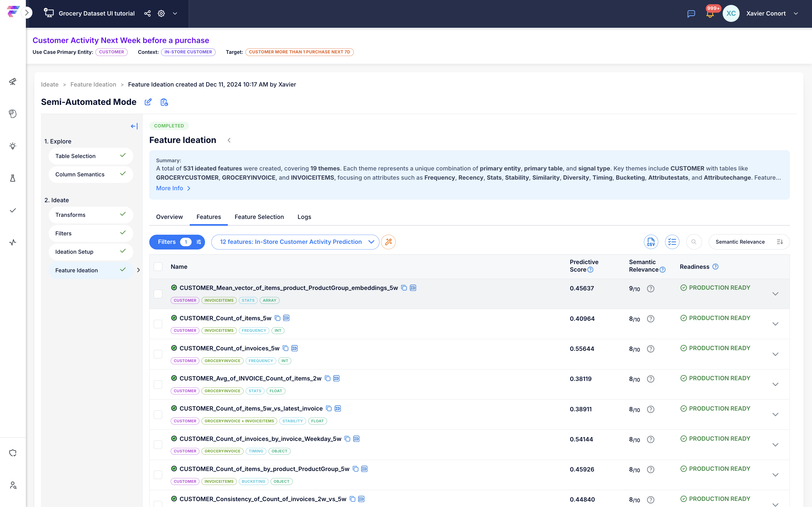The image size is (812, 507).
Task: Open the chat messages icon
Action: pyautogui.click(x=691, y=14)
